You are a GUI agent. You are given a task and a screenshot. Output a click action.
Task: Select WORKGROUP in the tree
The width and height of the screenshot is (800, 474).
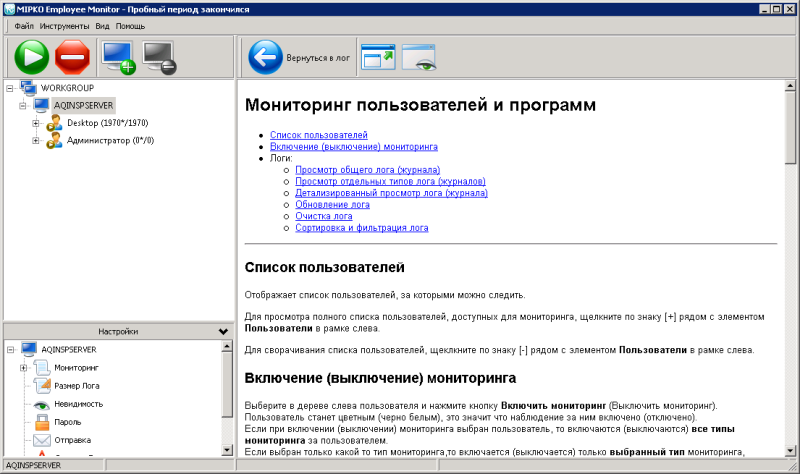67,88
